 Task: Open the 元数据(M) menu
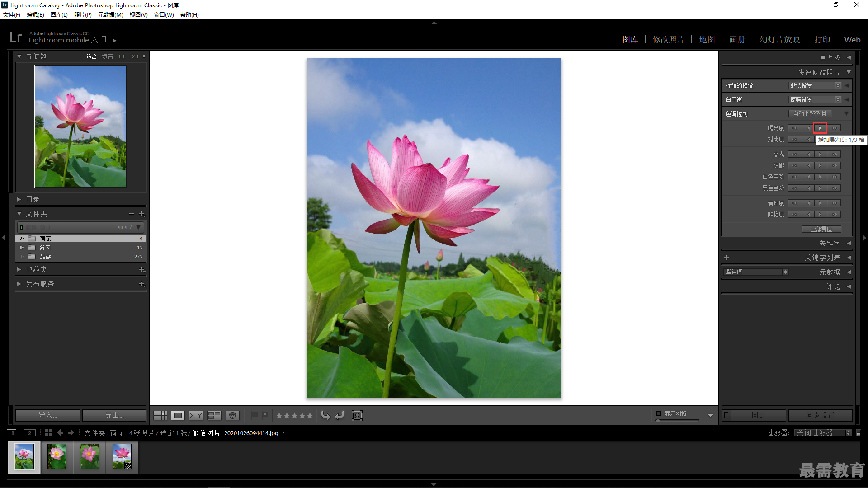point(111,14)
